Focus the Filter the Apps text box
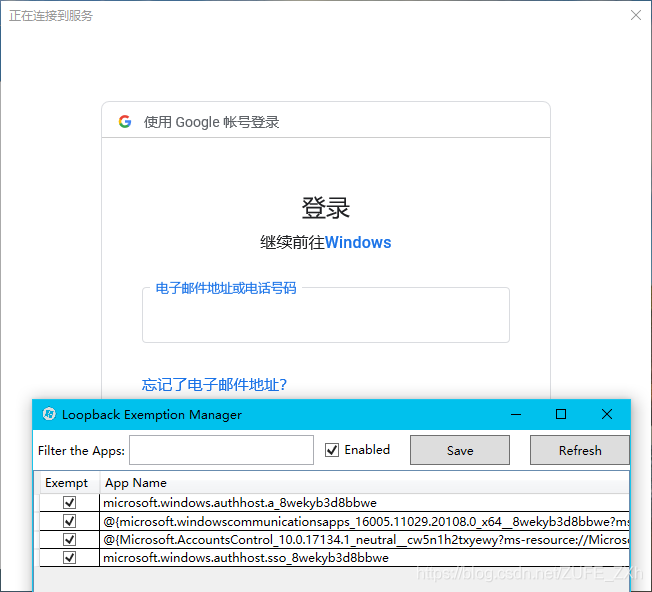 pos(221,450)
